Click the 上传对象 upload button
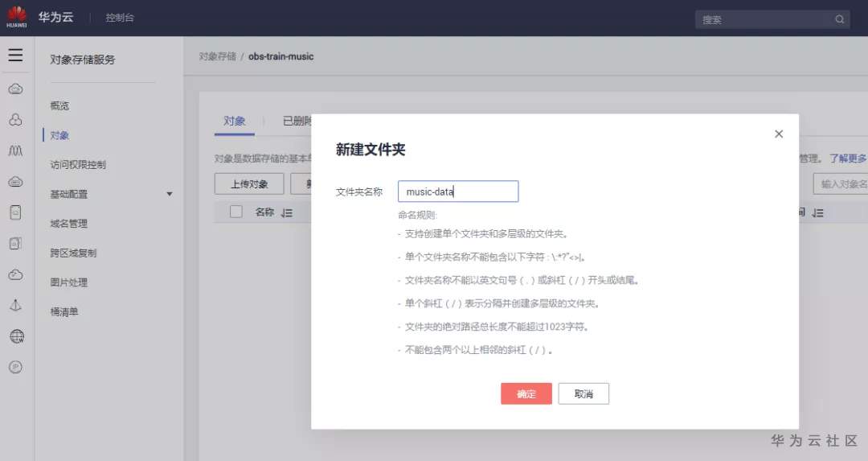Image resolution: width=868 pixels, height=461 pixels. coord(249,184)
